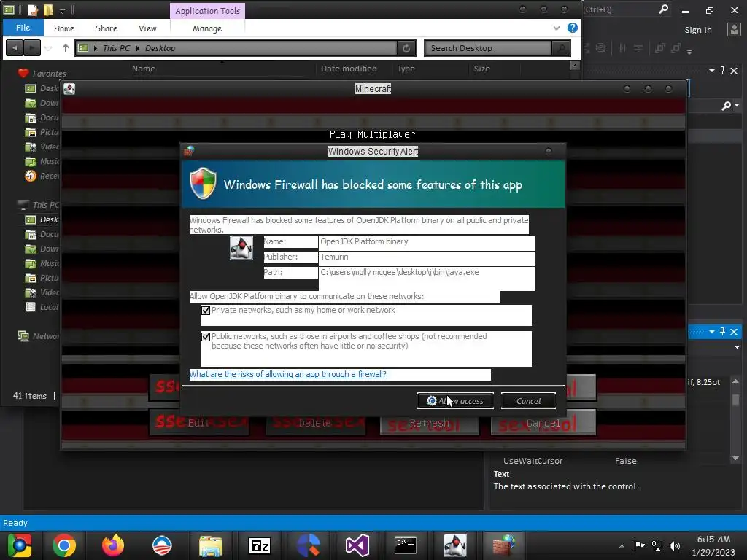
Task: Open the firewall risks help link
Action: click(287, 374)
